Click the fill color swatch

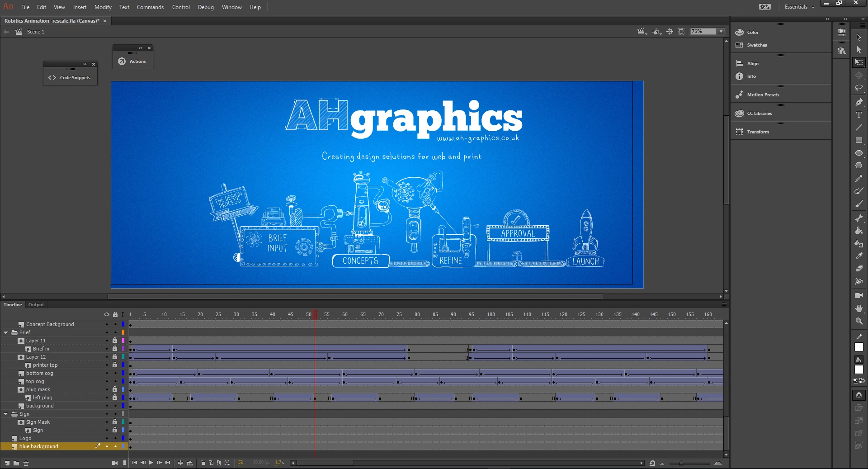click(859, 370)
